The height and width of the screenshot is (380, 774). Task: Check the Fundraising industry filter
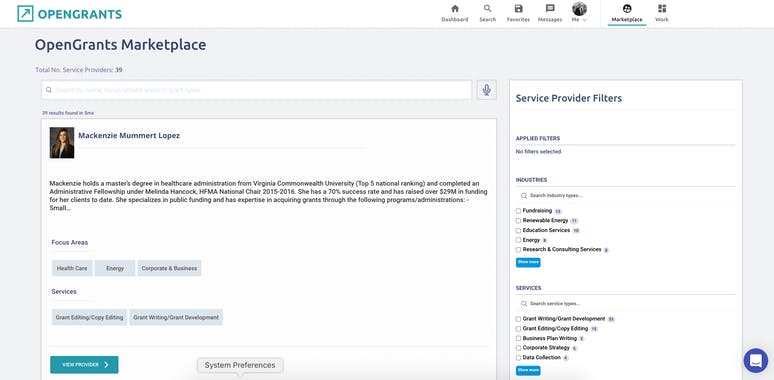[518, 211]
